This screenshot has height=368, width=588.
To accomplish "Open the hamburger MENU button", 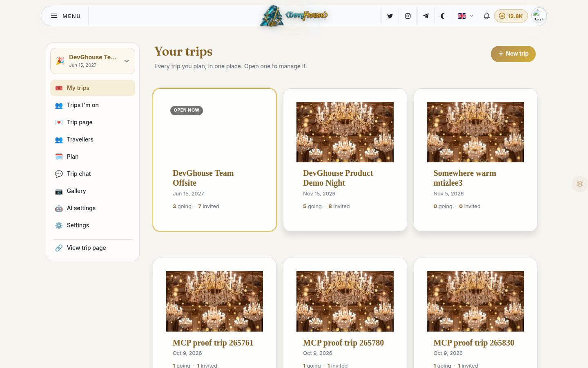I will (65, 16).
